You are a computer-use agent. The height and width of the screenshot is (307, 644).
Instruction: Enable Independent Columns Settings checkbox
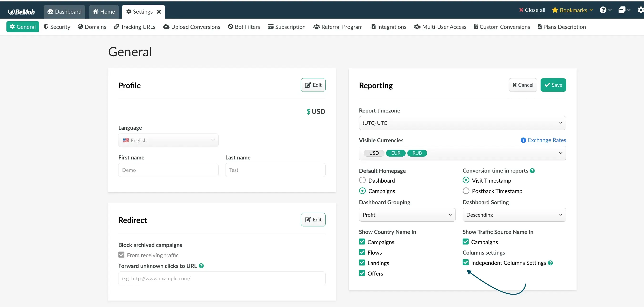click(466, 263)
